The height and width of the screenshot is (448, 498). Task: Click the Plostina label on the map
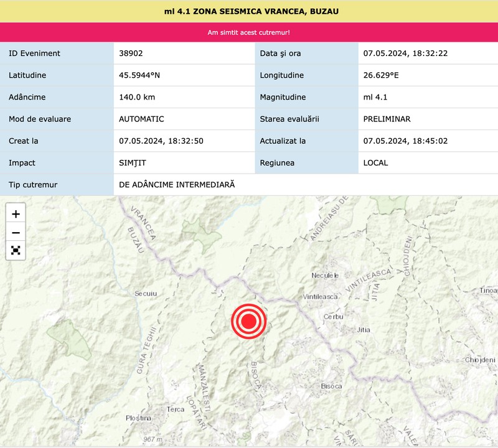click(138, 418)
